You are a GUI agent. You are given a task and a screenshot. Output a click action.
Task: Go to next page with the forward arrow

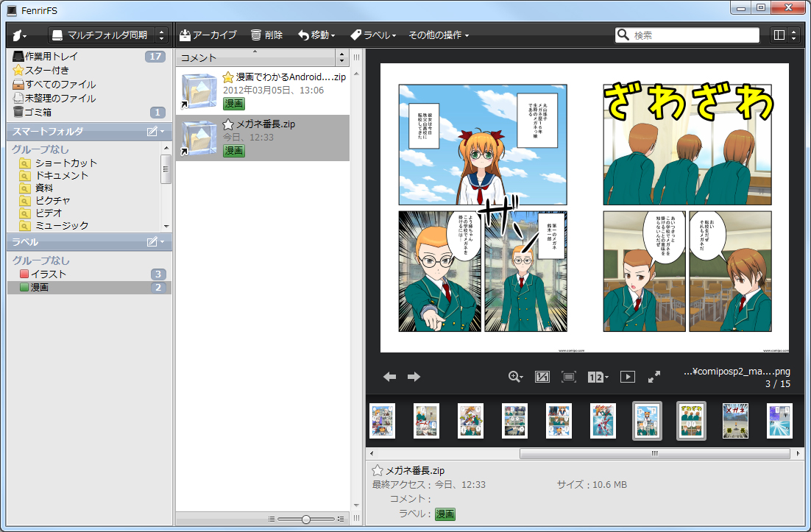click(414, 376)
